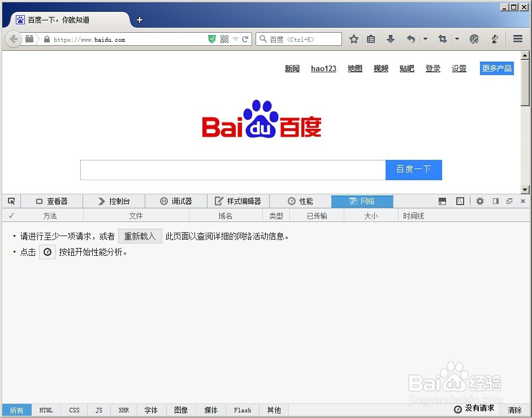Open the hao123 link
532x418 pixels.
[324, 68]
